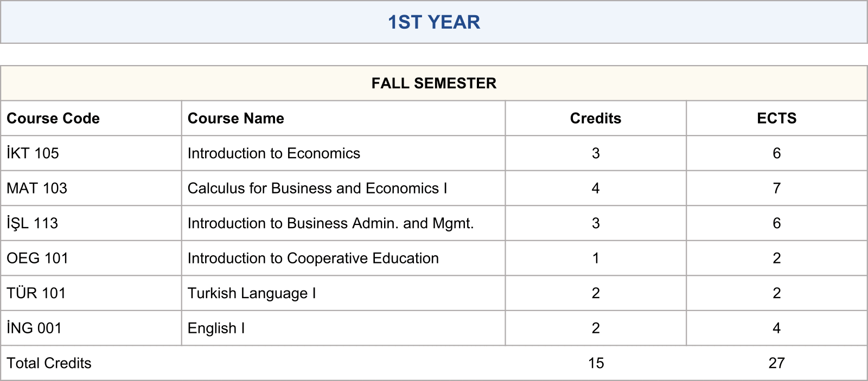868x381 pixels.
Task: Click the Turkish Language I course name
Action: [x=252, y=293]
